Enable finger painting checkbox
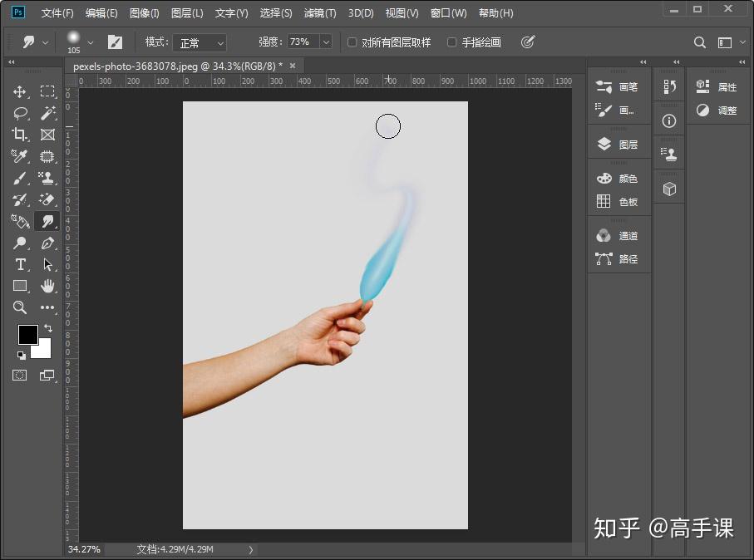This screenshot has height=560, width=754. click(451, 42)
